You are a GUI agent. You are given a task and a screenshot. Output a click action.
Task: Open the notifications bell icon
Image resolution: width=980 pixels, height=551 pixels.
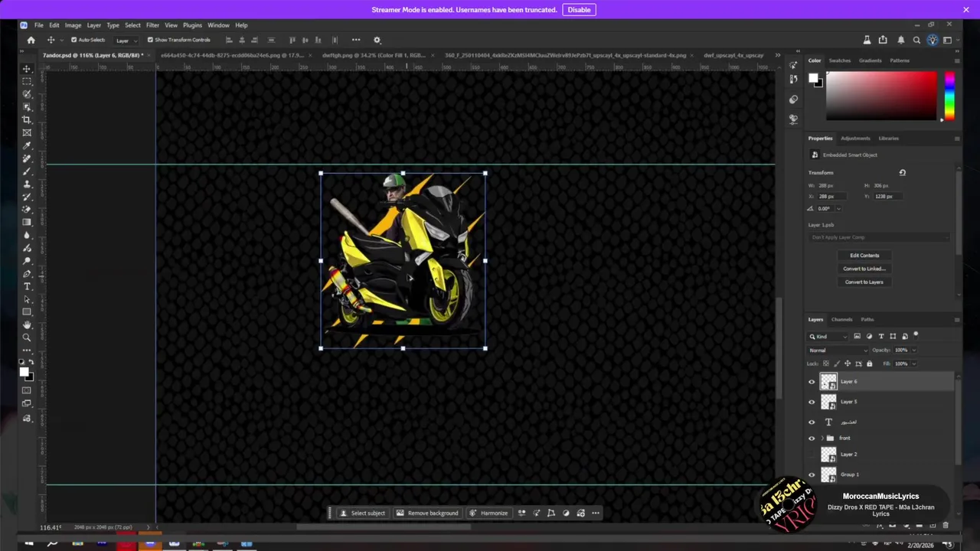point(900,40)
